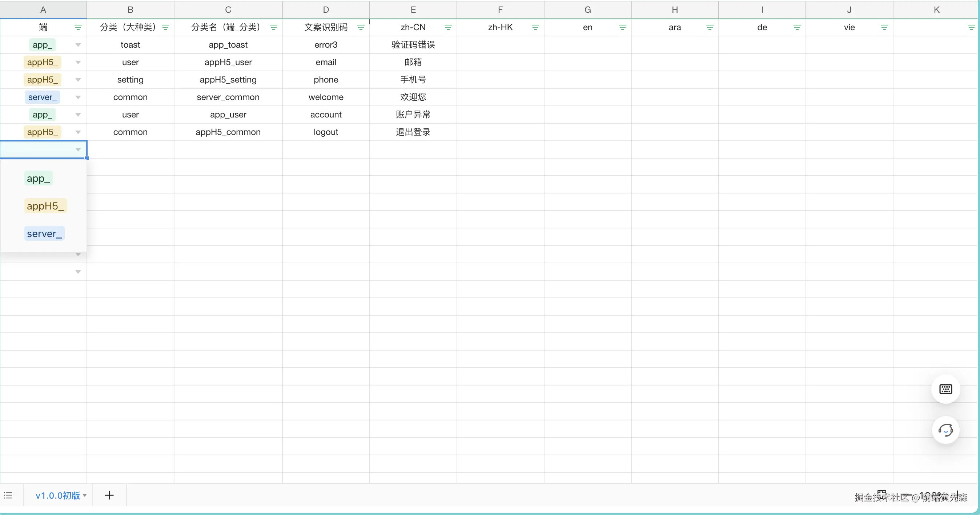Add a new sheet with plus

[x=109, y=495]
